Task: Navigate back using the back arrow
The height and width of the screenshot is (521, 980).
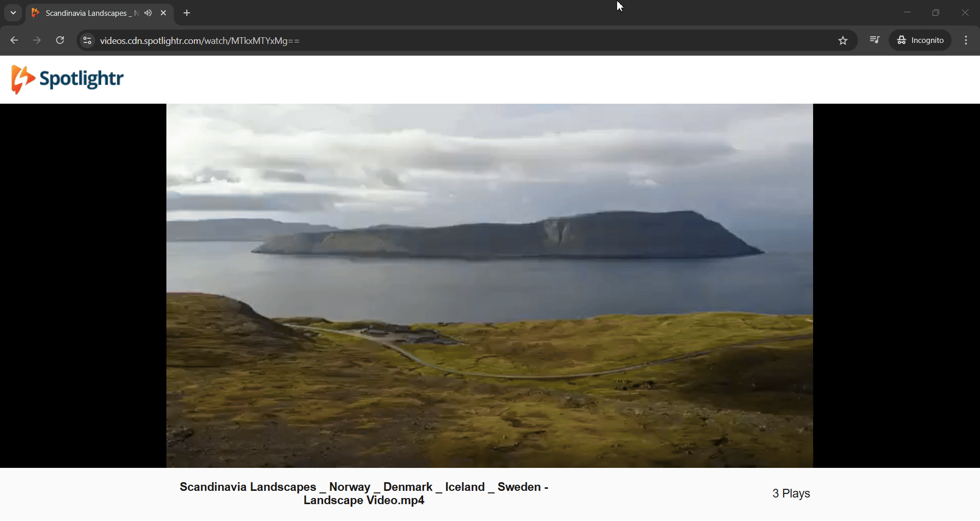Action: point(14,40)
